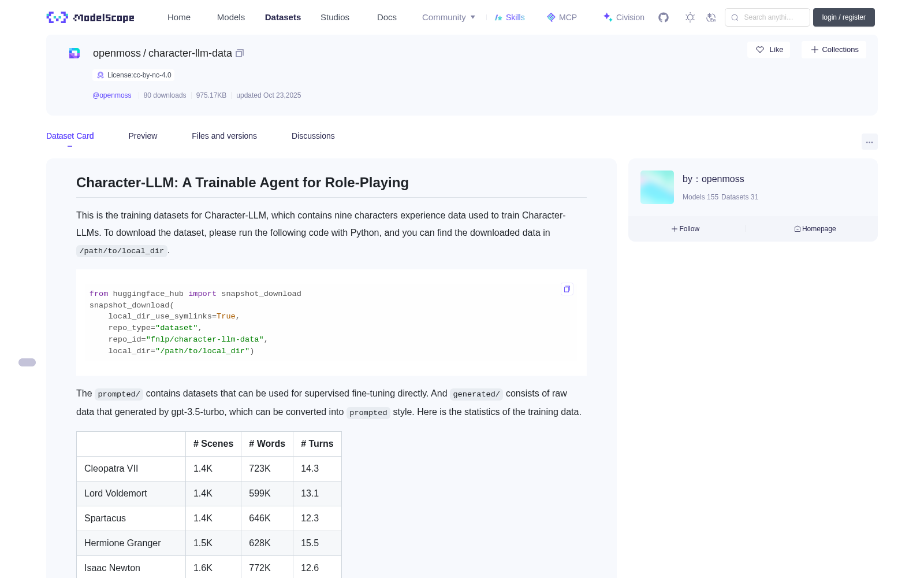Open the @openmoss profile link
924x578 pixels.
[x=112, y=95]
